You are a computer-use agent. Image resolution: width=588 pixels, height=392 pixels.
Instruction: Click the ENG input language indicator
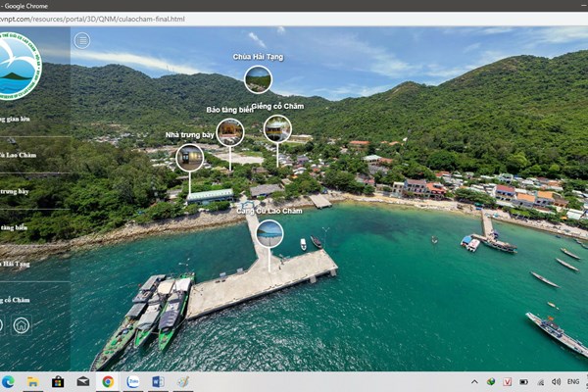[x=573, y=382]
